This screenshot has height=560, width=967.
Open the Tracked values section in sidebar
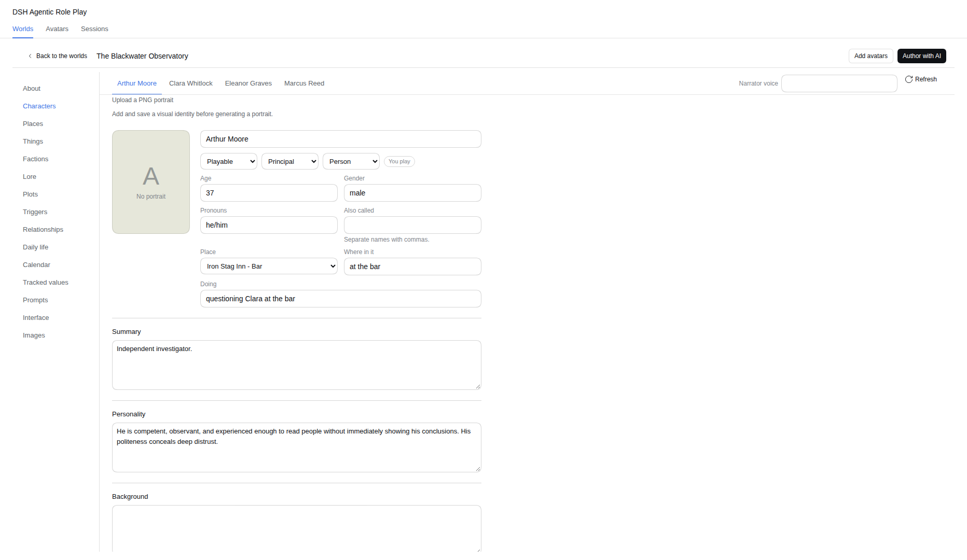click(46, 283)
